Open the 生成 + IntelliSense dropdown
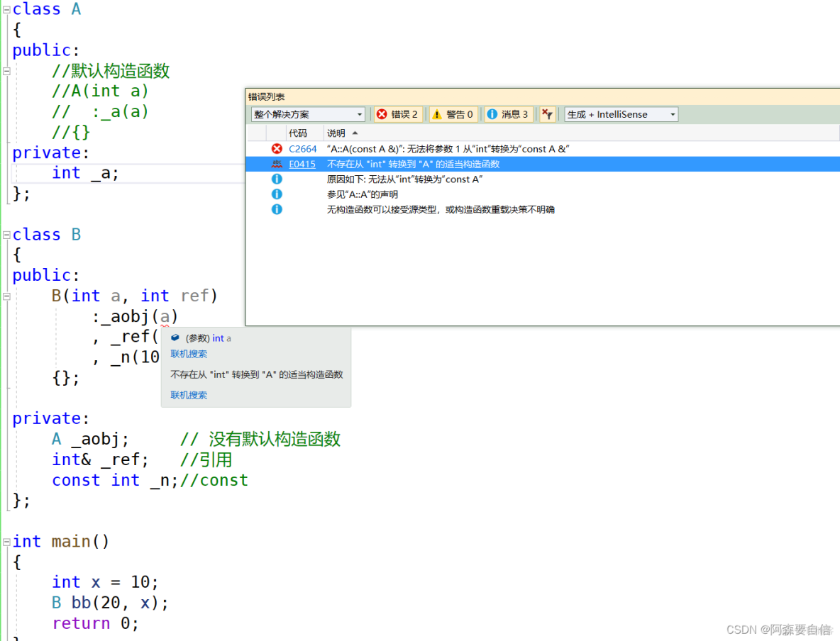Viewport: 840px width, 641px height. [x=621, y=114]
